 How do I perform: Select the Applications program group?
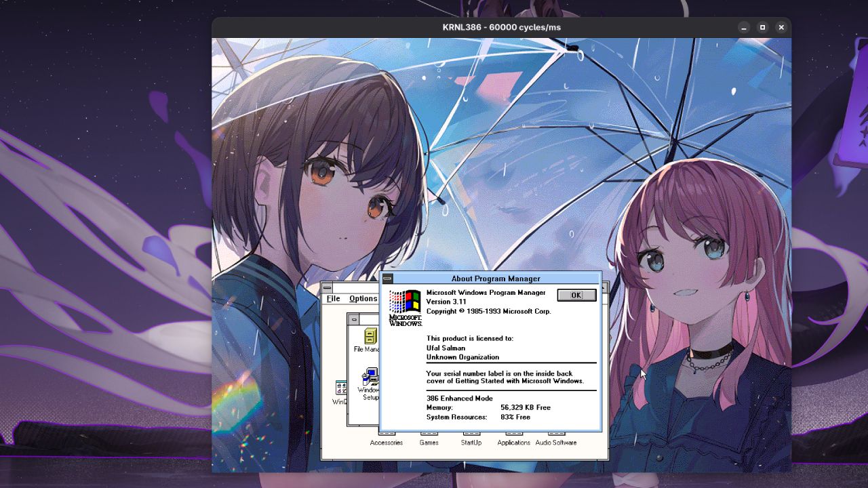click(513, 439)
